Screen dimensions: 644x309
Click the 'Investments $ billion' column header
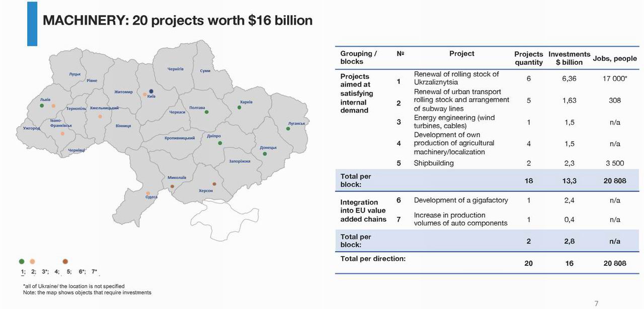click(569, 58)
